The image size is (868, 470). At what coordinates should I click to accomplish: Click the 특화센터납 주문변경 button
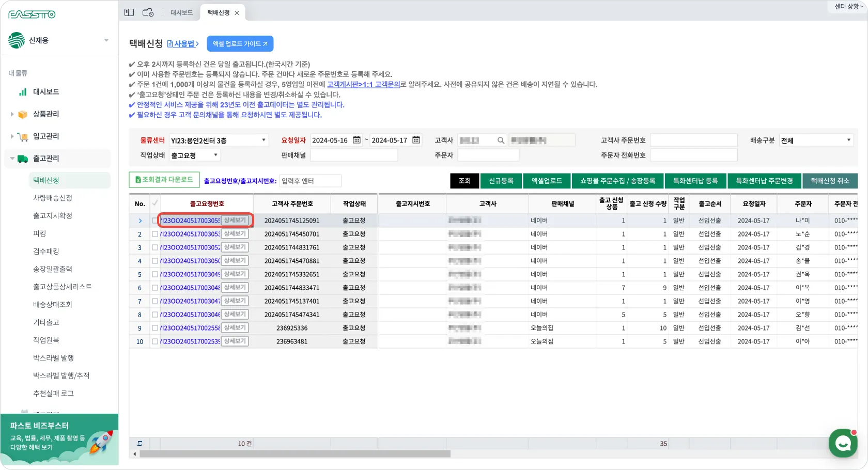click(764, 181)
